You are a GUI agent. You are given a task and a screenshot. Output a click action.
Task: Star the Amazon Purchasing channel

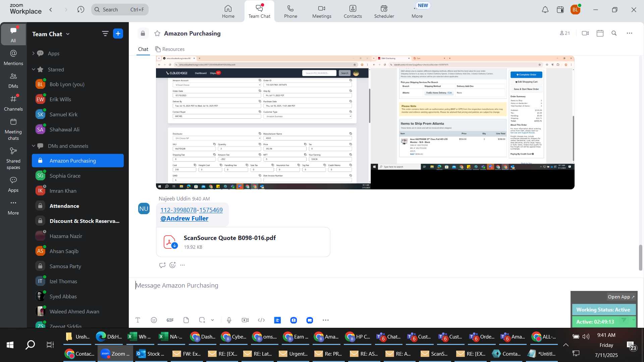click(157, 33)
